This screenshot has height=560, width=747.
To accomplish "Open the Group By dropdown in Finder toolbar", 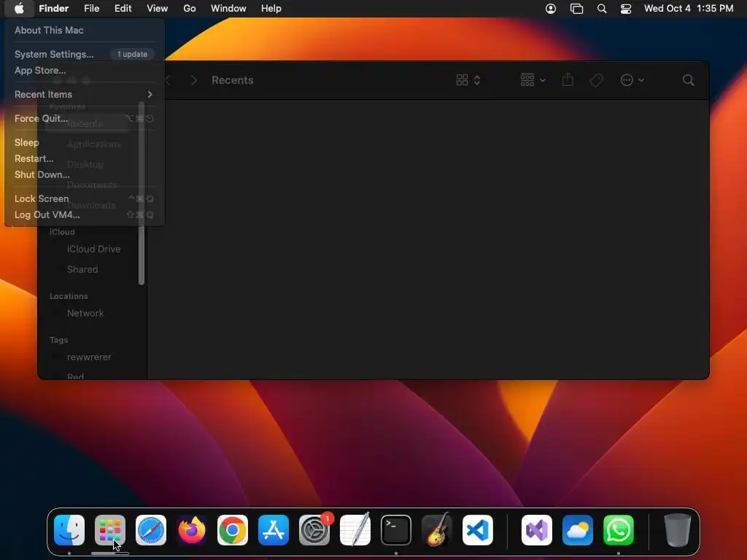I will tap(532, 80).
